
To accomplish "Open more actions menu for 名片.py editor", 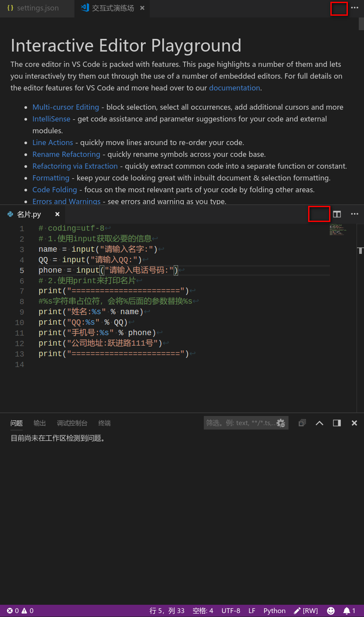I will 354,214.
